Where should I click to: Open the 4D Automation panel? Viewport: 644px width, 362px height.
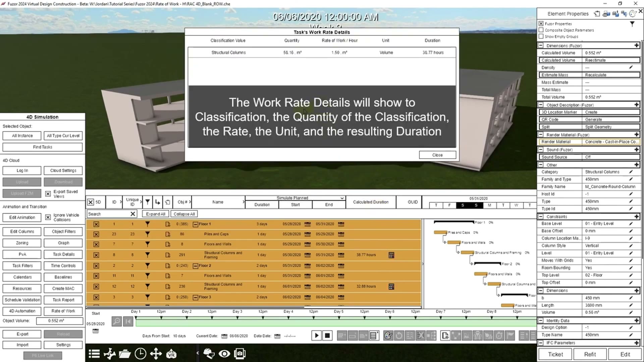pos(22,311)
